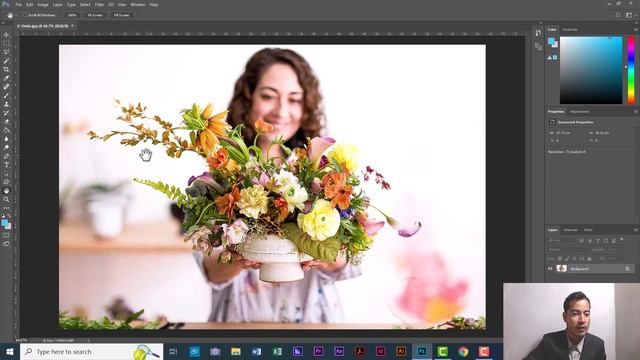
Task: Toggle Quick Mask mode
Action: (6, 236)
